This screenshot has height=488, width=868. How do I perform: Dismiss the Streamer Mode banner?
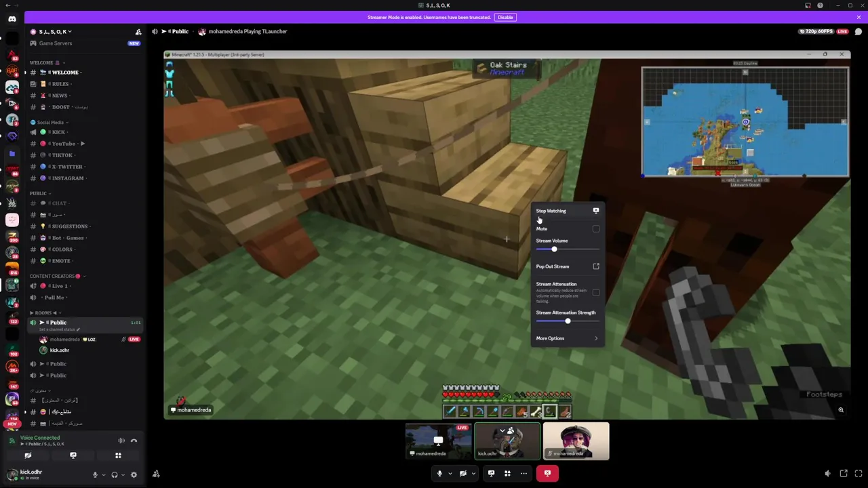[x=860, y=17]
